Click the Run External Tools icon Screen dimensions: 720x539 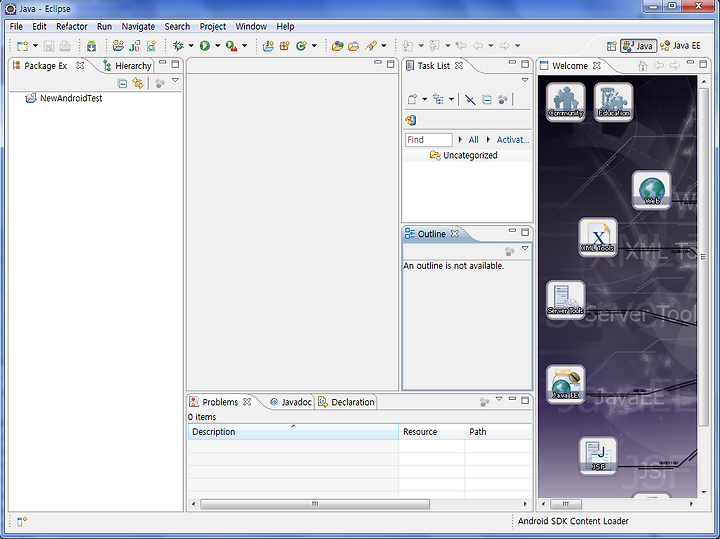[231, 45]
